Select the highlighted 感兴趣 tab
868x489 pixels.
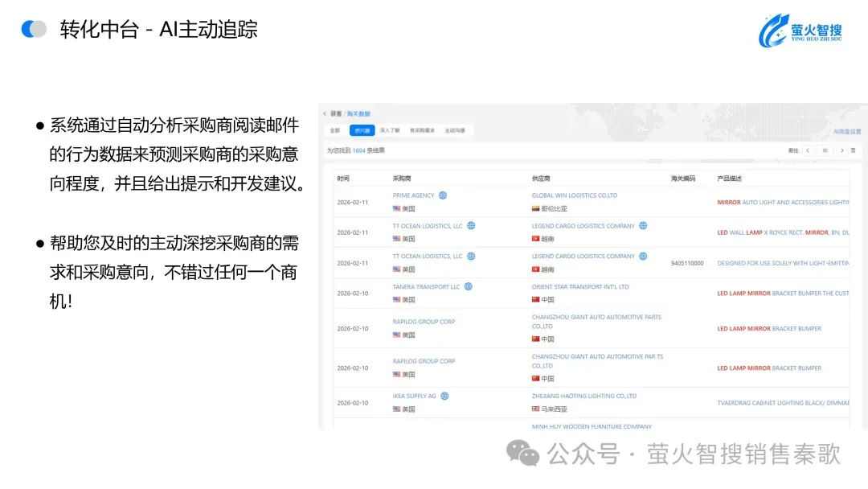click(x=362, y=131)
